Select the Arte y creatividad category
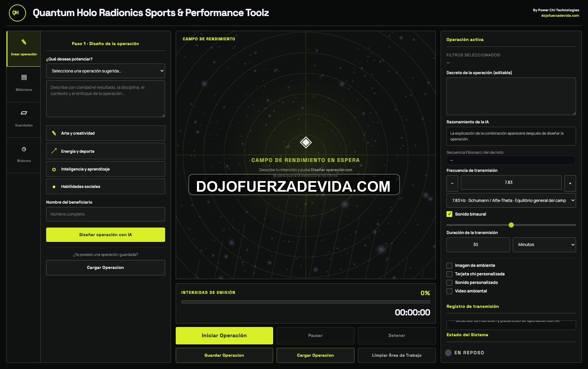The height and width of the screenshot is (369, 588). pos(106,133)
